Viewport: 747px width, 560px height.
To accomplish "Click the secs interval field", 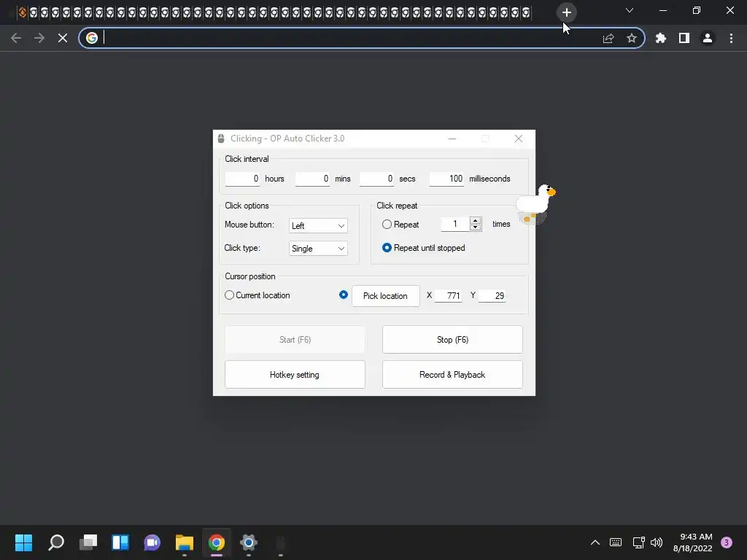I will tap(376, 179).
